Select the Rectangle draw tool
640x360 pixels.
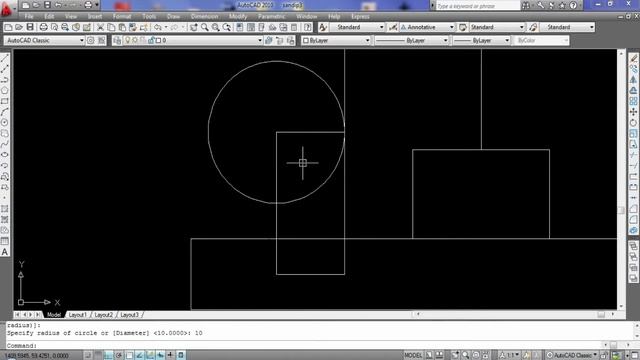(4, 101)
